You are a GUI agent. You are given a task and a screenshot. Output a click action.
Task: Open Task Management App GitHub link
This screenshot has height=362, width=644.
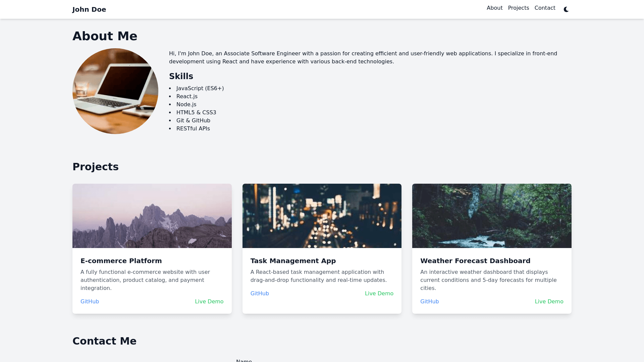(x=260, y=294)
